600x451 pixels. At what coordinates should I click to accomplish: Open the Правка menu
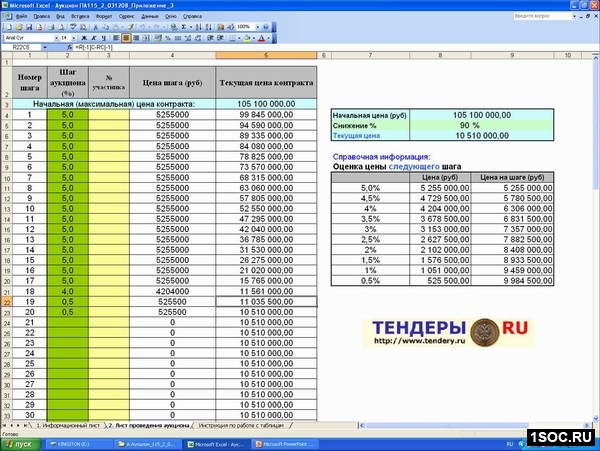click(41, 16)
